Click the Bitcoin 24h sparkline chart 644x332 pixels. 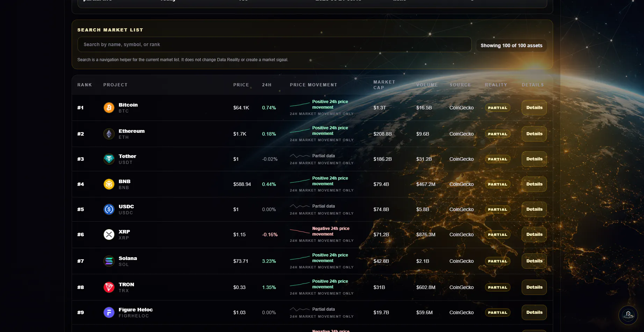pos(300,104)
